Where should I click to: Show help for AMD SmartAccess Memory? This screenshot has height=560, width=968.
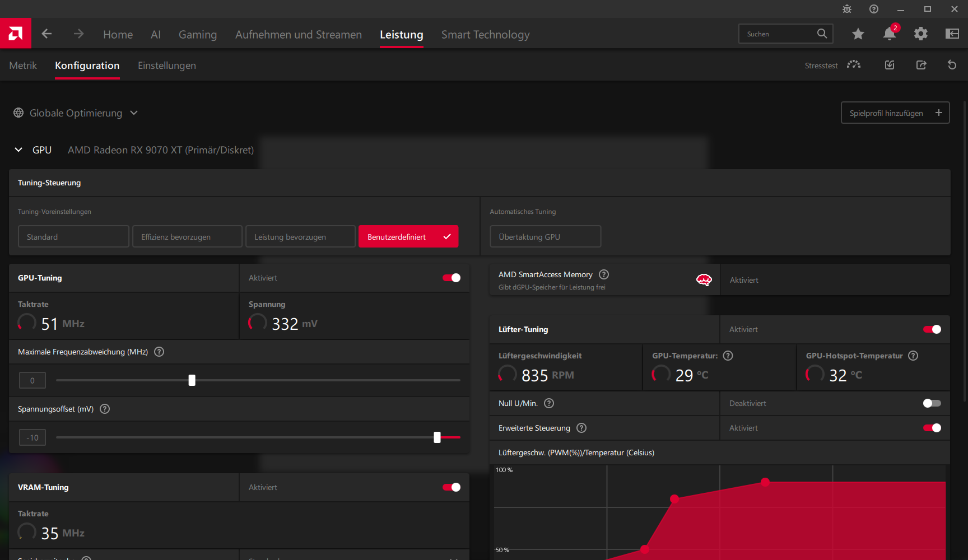[604, 274]
